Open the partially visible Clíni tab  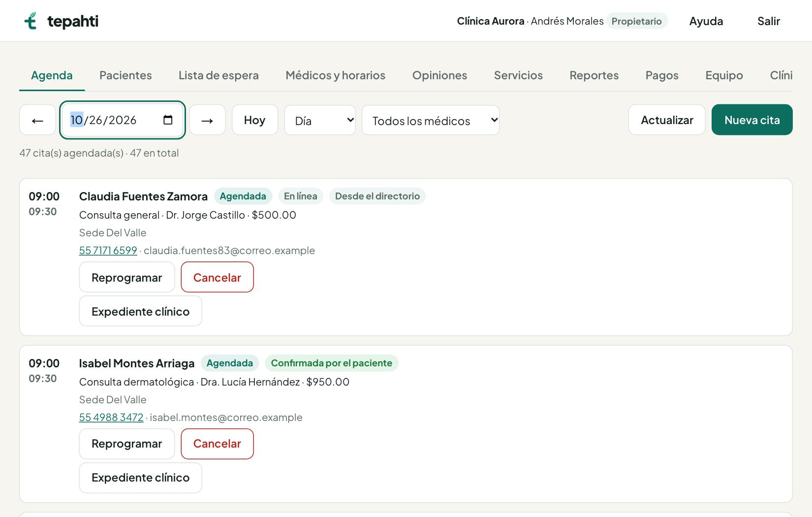(781, 75)
